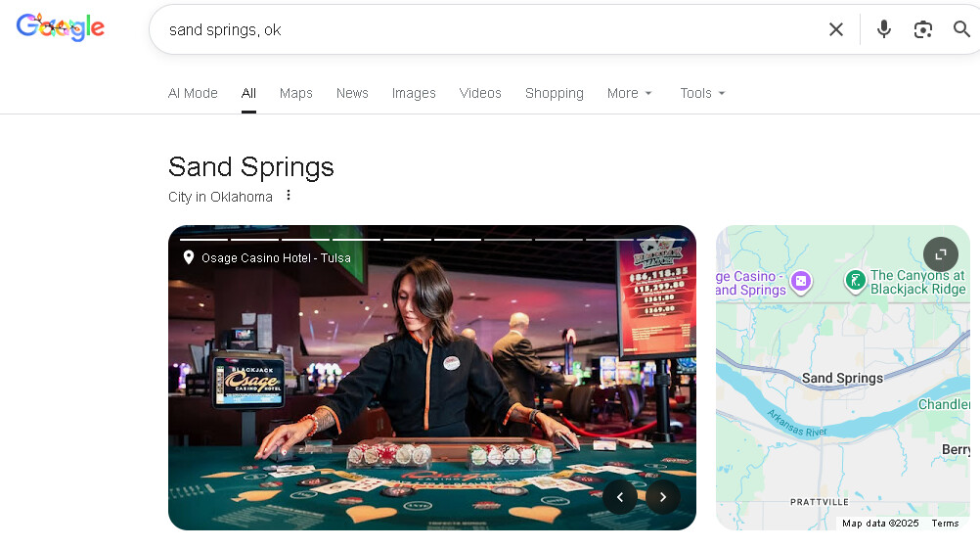Open the Maps tab

[295, 93]
